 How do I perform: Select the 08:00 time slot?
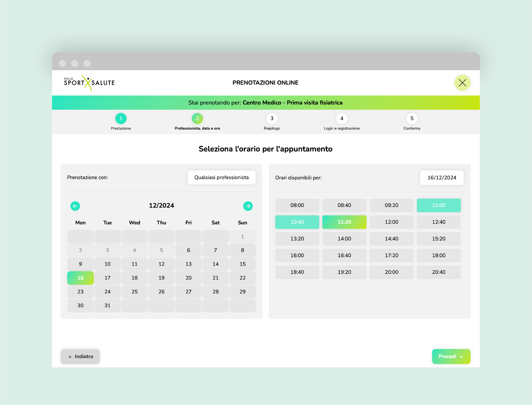click(297, 205)
